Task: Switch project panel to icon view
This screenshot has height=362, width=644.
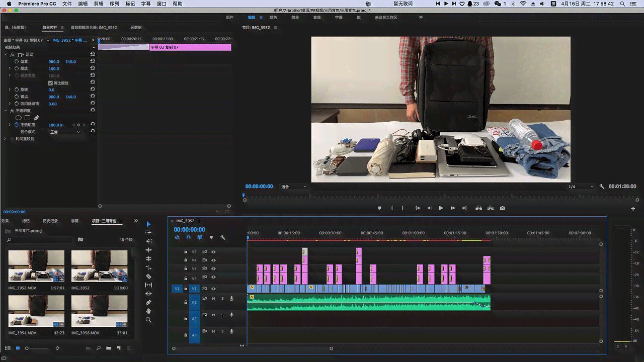Action: click(18, 348)
